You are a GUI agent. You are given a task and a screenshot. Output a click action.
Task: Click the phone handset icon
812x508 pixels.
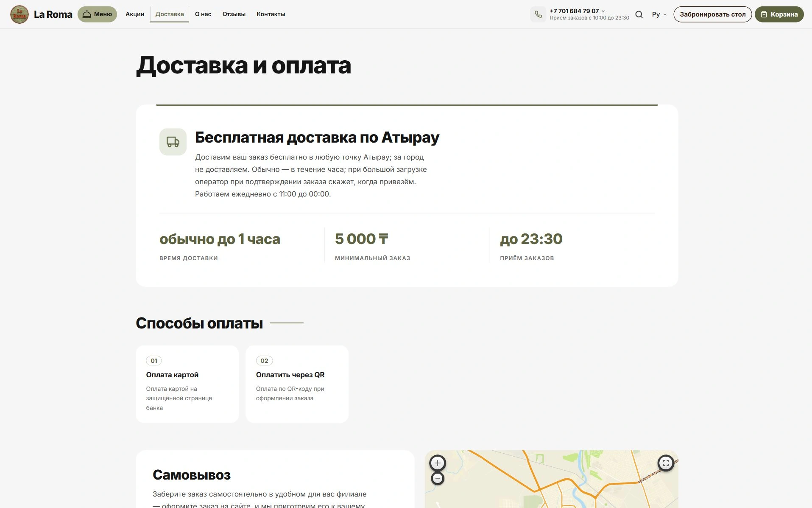(538, 14)
